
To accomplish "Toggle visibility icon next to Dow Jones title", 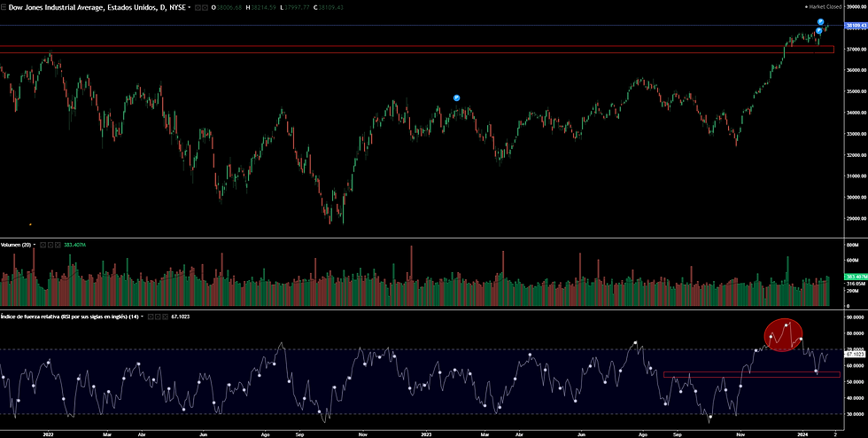I will [198, 8].
